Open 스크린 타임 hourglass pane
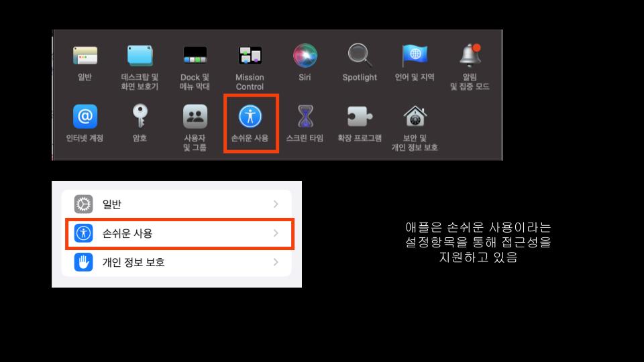Image resolution: width=644 pixels, height=362 pixels. (x=305, y=116)
